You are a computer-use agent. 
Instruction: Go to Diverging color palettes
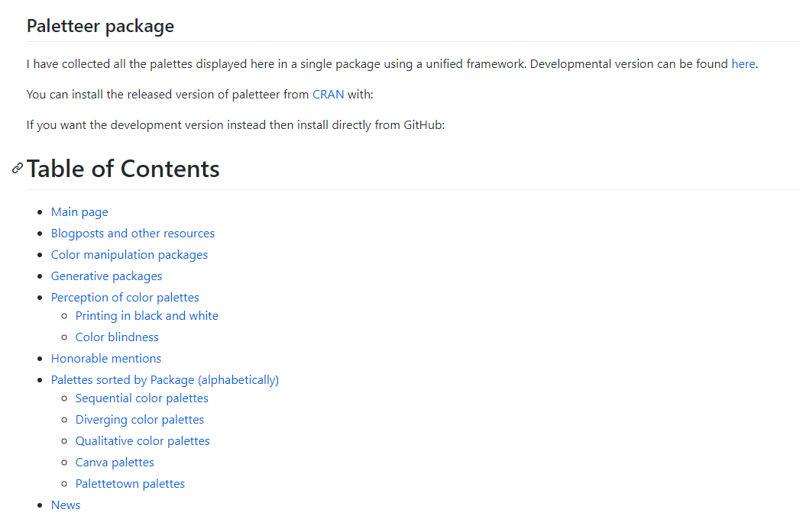click(x=140, y=420)
